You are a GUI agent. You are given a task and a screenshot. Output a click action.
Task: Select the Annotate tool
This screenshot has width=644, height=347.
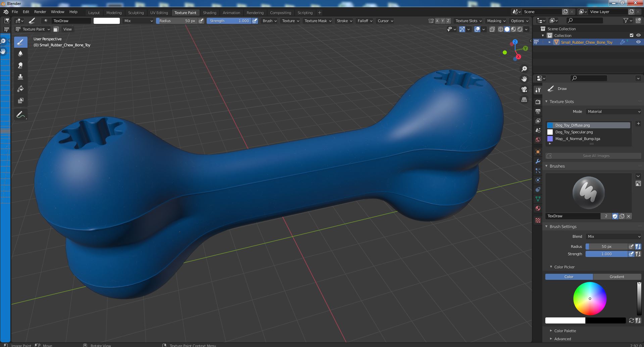pyautogui.click(x=20, y=115)
